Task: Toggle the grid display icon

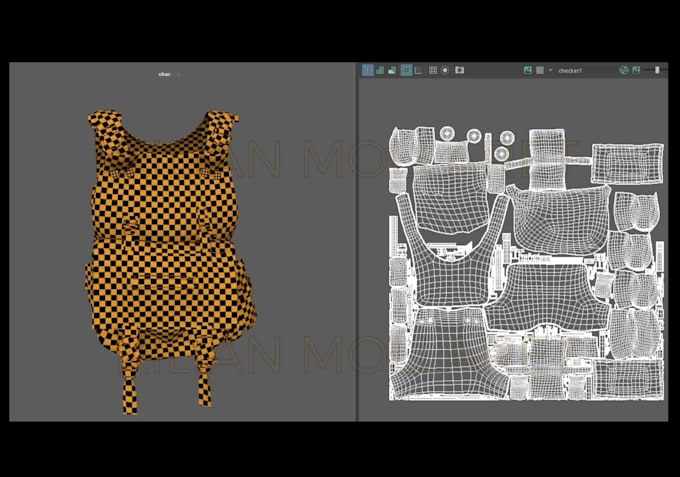Action: pyautogui.click(x=433, y=70)
